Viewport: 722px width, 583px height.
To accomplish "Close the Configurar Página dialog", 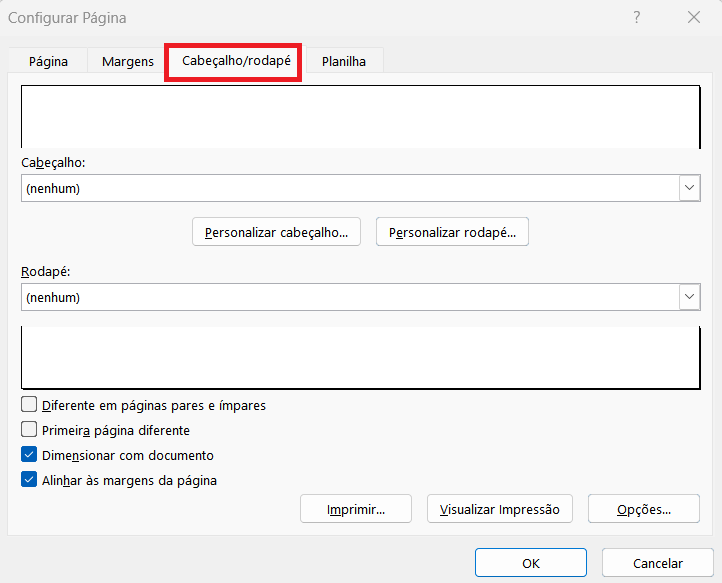I will click(x=693, y=18).
